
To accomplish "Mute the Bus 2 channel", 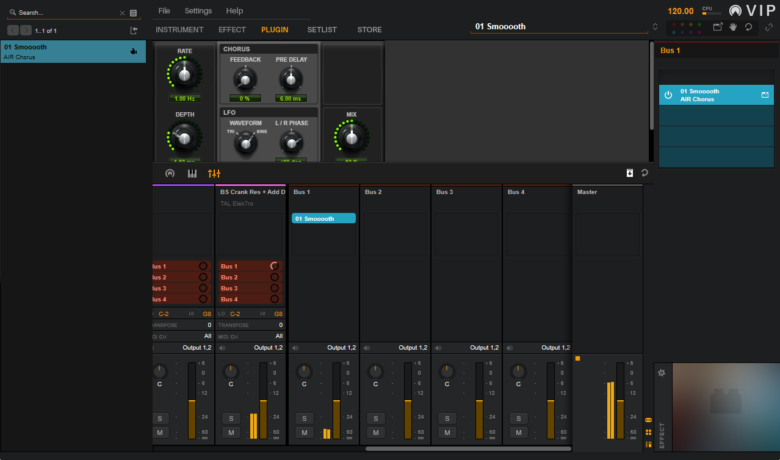I will click(x=374, y=432).
